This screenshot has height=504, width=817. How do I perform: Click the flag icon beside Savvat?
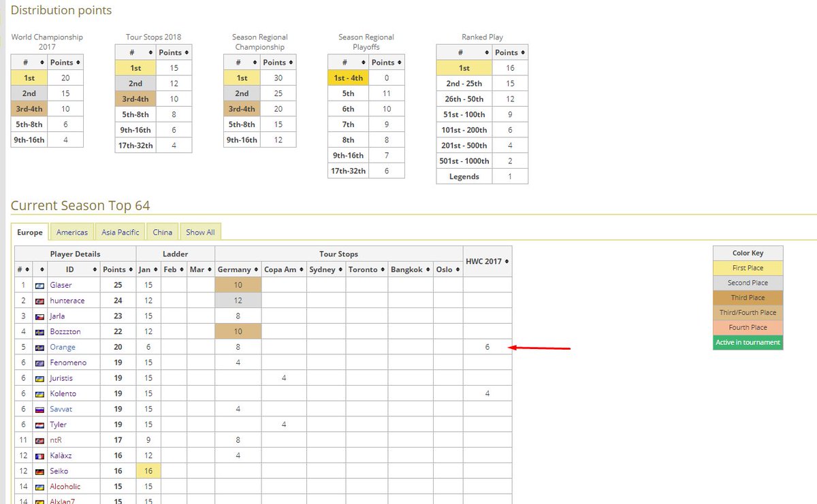coord(39,409)
